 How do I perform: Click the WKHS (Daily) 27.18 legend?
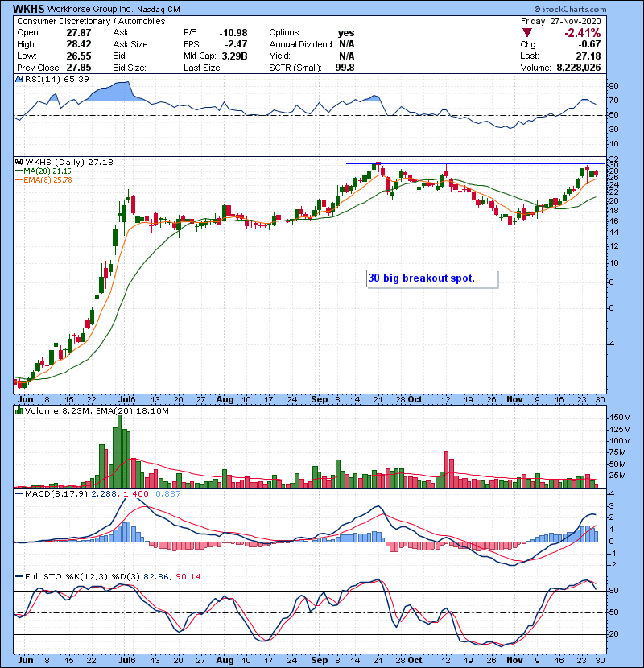click(69, 162)
